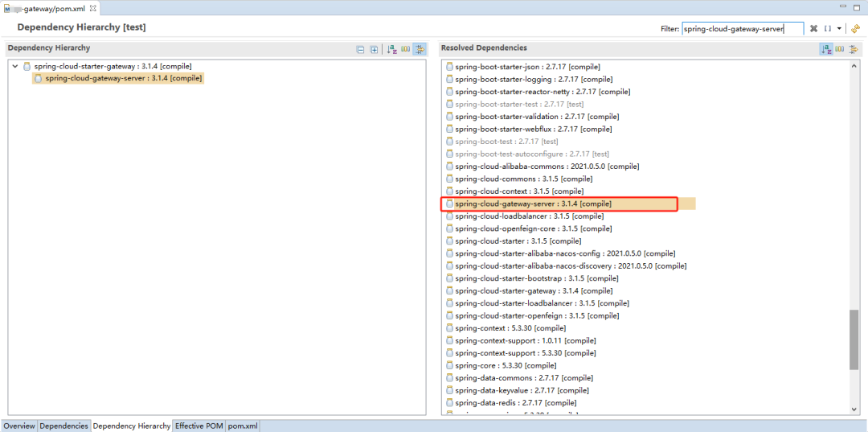Clear the filter text with X icon
The image size is (868, 432).
(813, 29)
